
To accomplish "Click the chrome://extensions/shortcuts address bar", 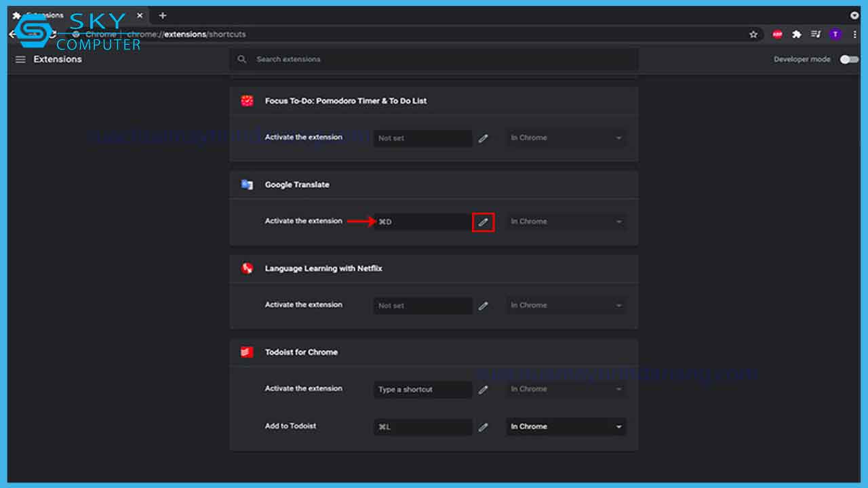I will pyautogui.click(x=414, y=35).
